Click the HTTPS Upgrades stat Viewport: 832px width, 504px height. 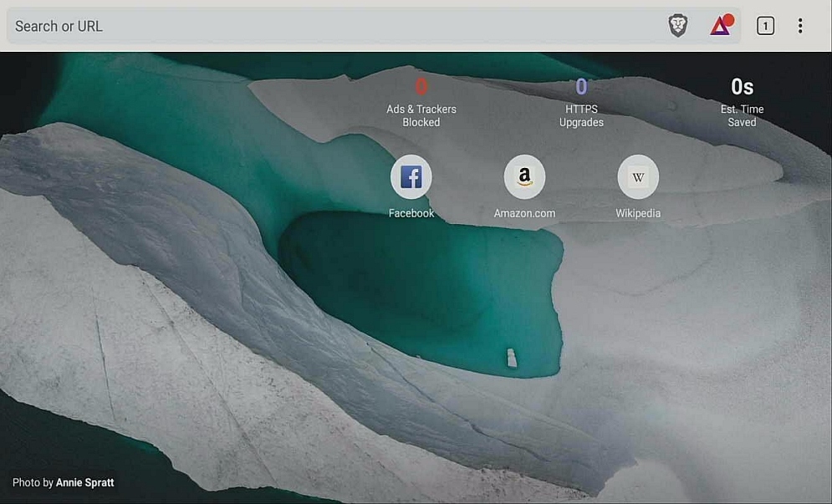coord(581,103)
